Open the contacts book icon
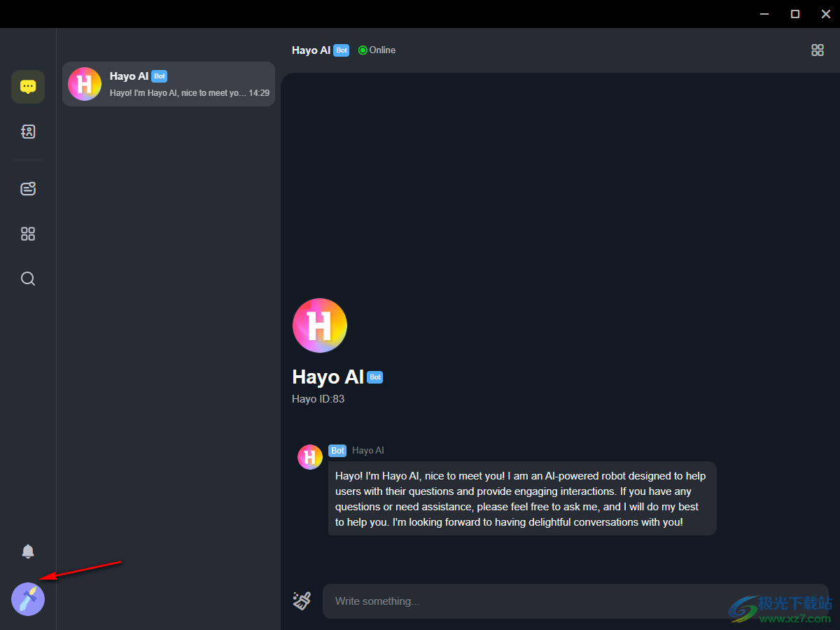The image size is (840, 630). click(28, 132)
